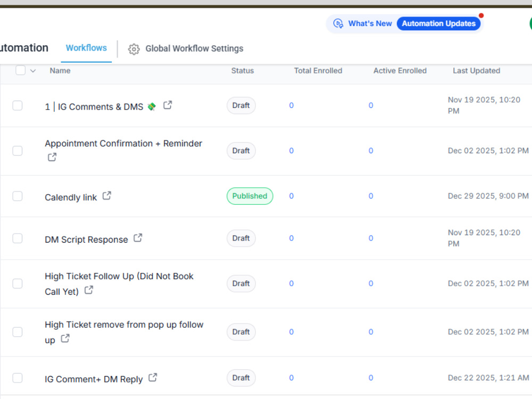Viewport: 532px width, 399px height.
Task: Click the Dec 22 2025, 1:21 AM date
Action: tap(488, 378)
